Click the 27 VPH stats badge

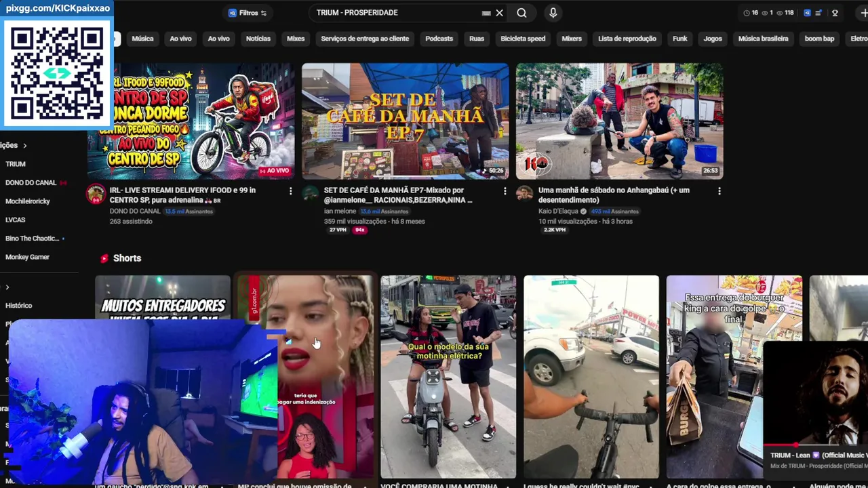338,230
